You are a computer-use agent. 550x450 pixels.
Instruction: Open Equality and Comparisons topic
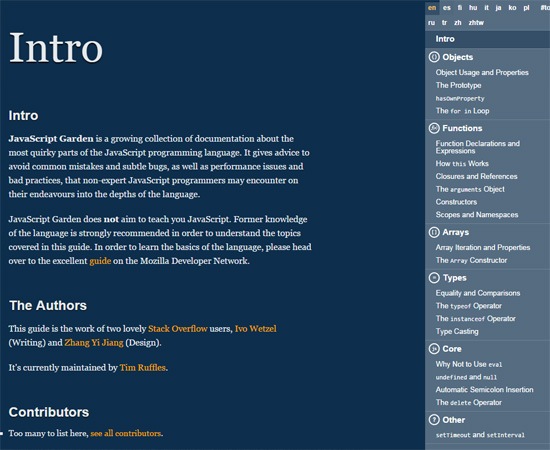click(x=478, y=293)
